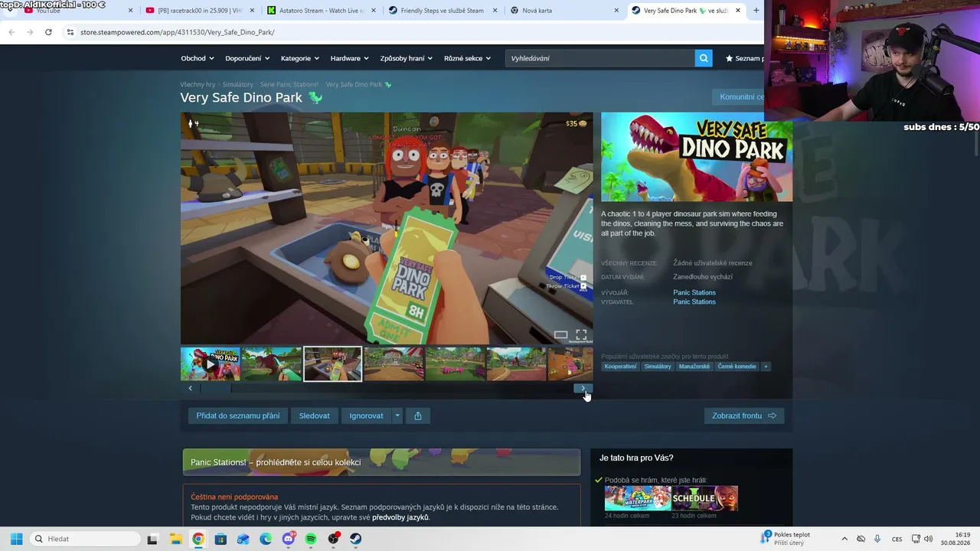The height and width of the screenshot is (551, 980).
Task: Click the share icon next to Ignorovat
Action: (418, 416)
